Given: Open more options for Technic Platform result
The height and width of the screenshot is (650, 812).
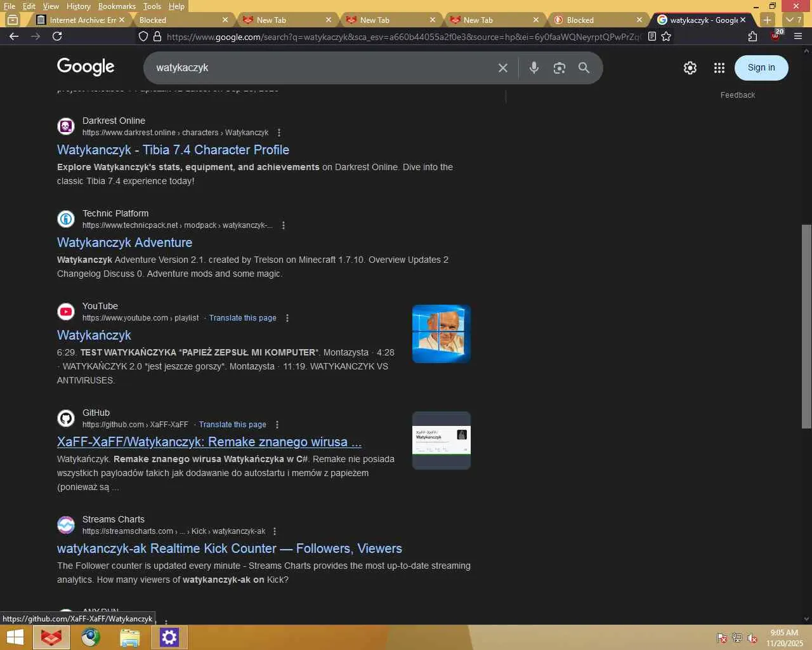Looking at the screenshot, I should click(x=284, y=225).
